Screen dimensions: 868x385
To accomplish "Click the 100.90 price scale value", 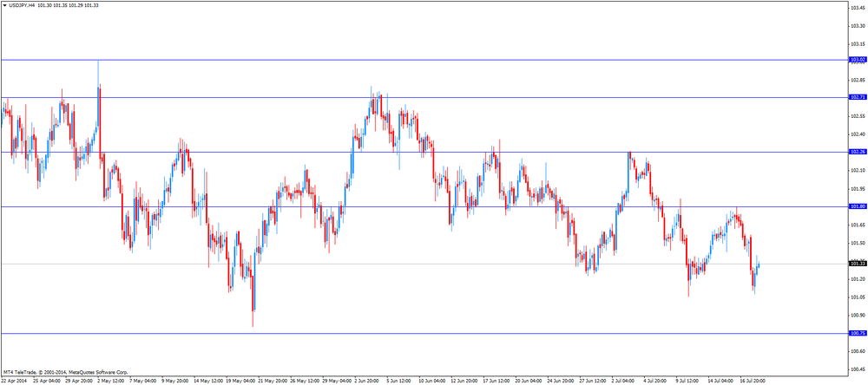I will click(858, 316).
